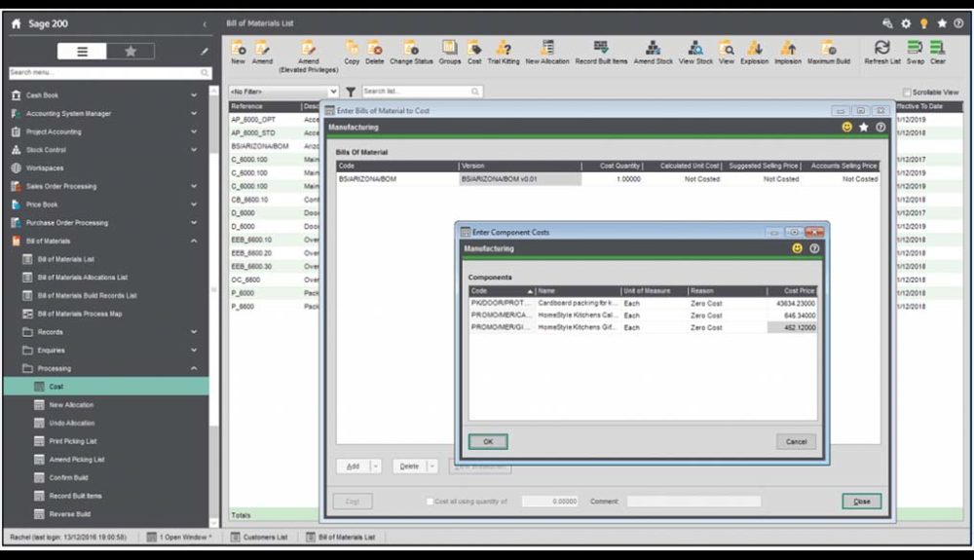The image size is (974, 560).
Task: Open help icon in Enter Component Costs
Action: tap(813, 248)
